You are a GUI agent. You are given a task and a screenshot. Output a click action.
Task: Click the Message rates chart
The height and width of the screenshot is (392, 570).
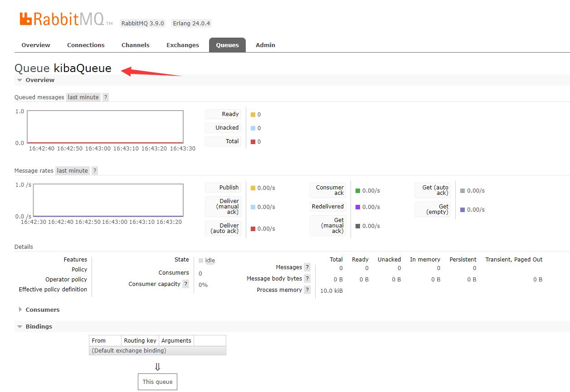pos(108,200)
